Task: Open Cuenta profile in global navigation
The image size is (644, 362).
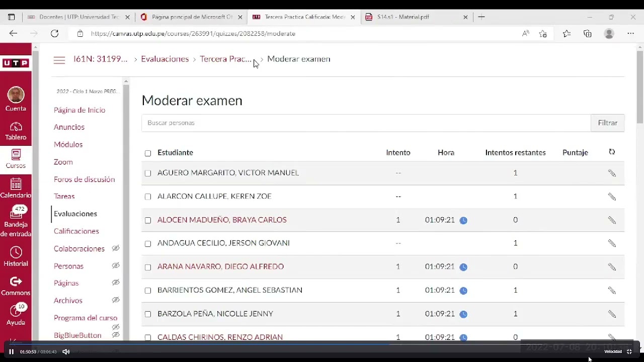Action: coord(16,99)
